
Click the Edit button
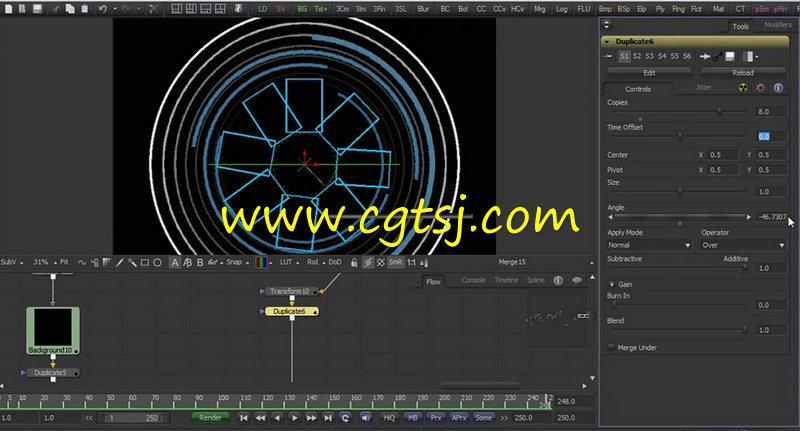coord(649,72)
